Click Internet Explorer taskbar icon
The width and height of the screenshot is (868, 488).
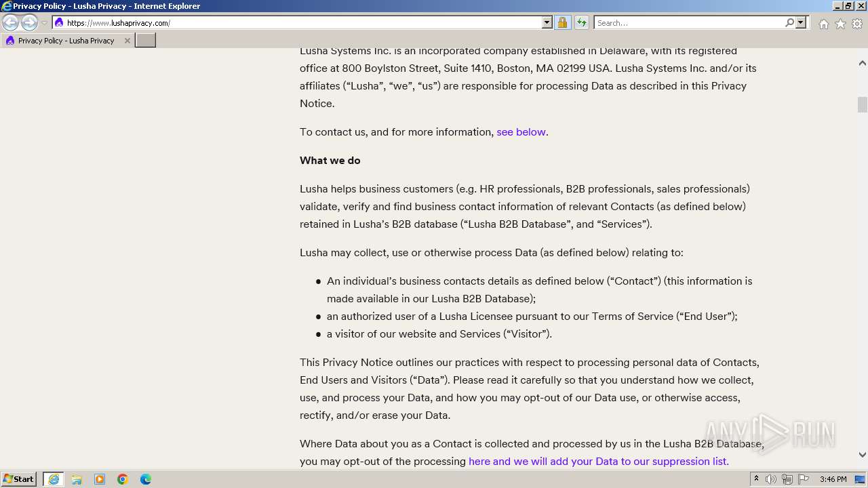pyautogui.click(x=54, y=479)
